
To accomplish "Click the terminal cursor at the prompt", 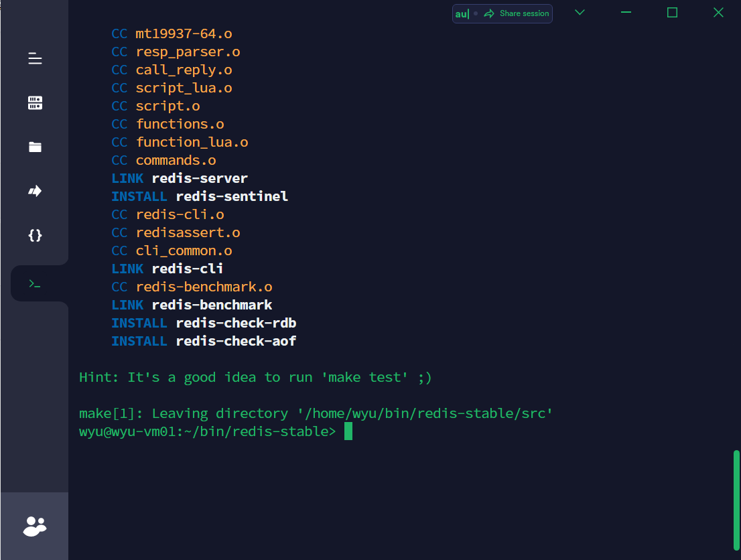I will tap(348, 431).
